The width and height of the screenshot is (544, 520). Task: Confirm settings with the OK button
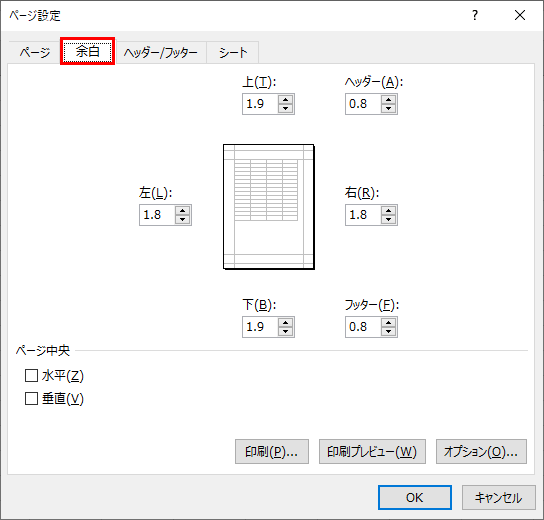(415, 497)
